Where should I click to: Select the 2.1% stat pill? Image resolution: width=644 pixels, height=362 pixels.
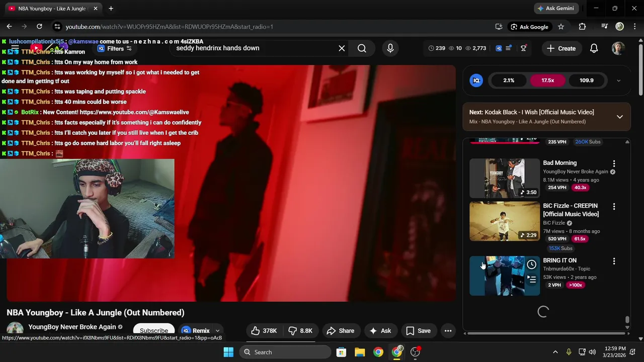point(509,80)
